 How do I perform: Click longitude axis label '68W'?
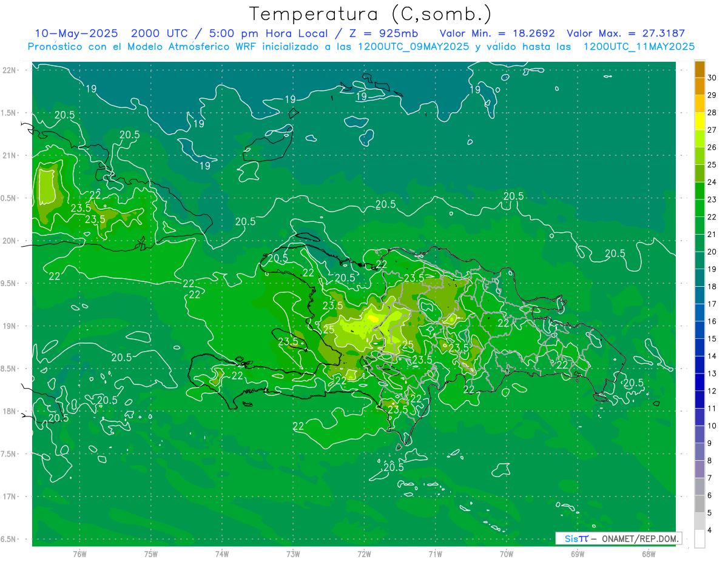tap(649, 554)
